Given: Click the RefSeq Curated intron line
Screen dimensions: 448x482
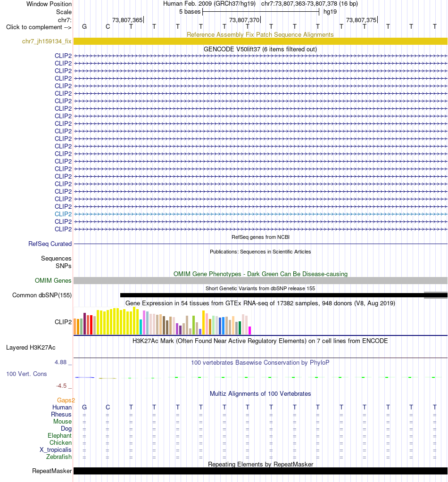Looking at the screenshot, I should (x=261, y=244).
